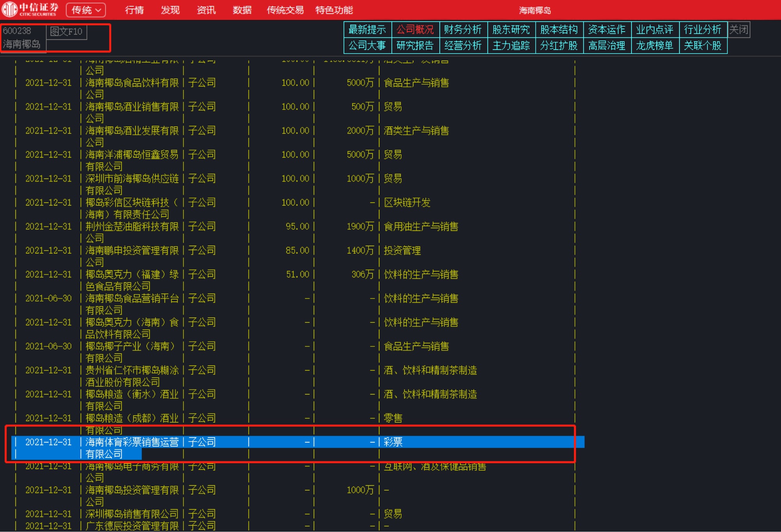The width and height of the screenshot is (781, 532).
Task: Switch to the 经营分析 tab
Action: [x=463, y=46]
